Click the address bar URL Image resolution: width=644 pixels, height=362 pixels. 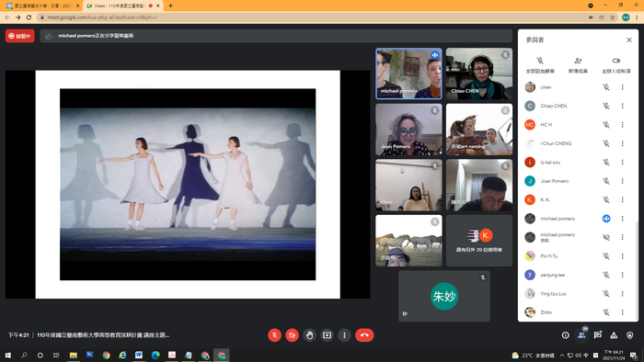(x=102, y=17)
